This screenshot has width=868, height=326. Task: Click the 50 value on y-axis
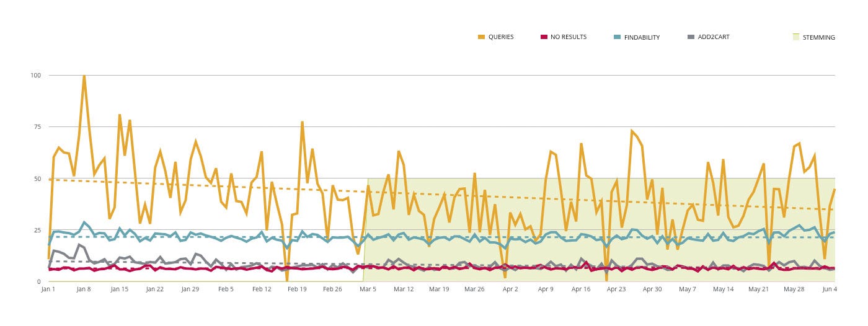click(38, 178)
